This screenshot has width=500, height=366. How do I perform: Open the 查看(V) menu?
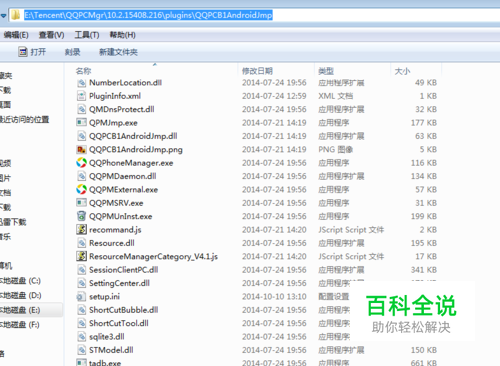click(x=51, y=35)
